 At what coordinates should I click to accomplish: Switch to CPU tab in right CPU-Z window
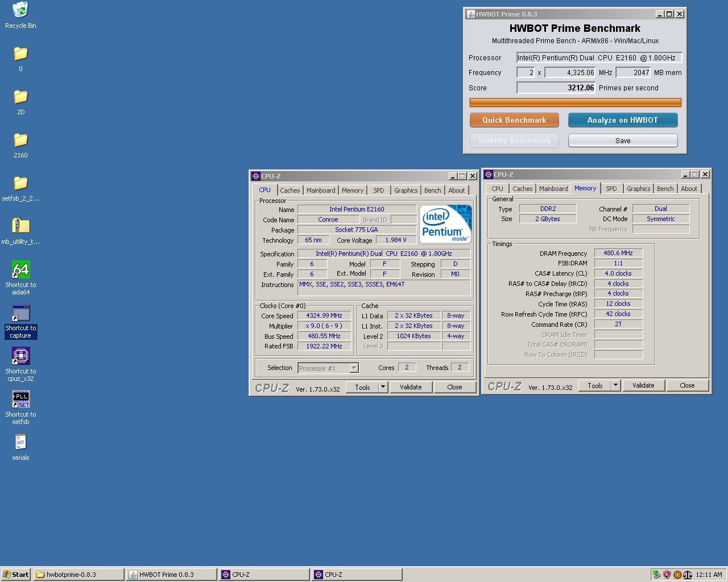point(497,189)
